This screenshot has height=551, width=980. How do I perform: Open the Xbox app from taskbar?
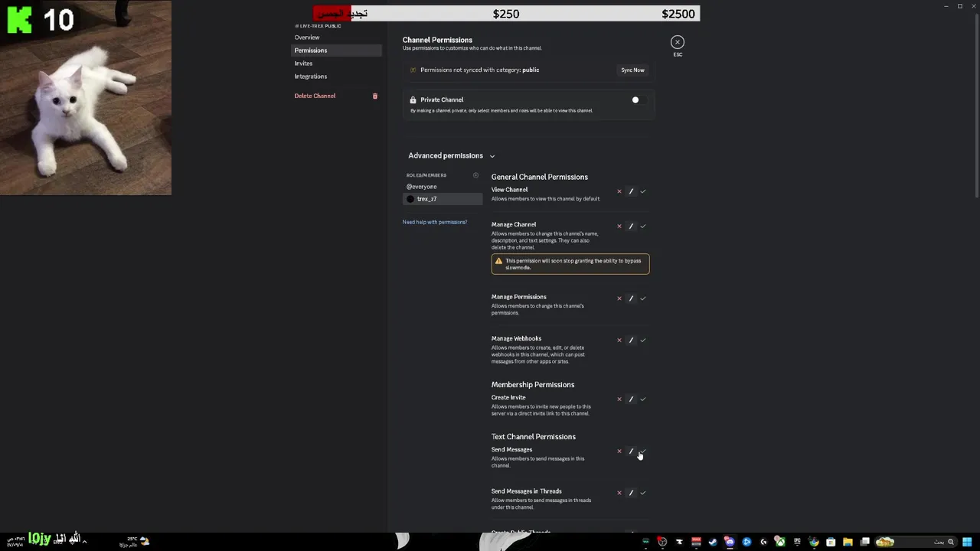(780, 542)
